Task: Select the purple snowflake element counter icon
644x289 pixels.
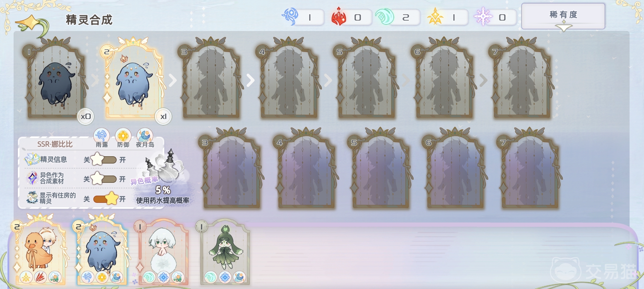Action: point(483,17)
